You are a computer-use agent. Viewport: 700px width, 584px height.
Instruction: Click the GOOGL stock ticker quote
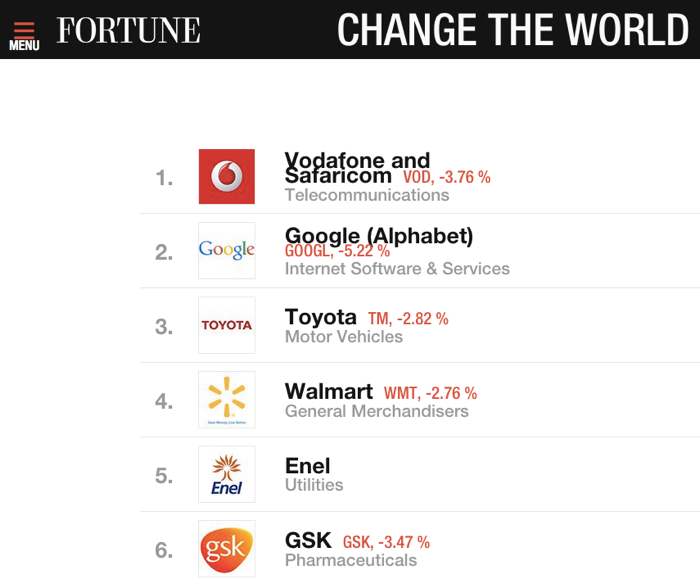coord(338,251)
